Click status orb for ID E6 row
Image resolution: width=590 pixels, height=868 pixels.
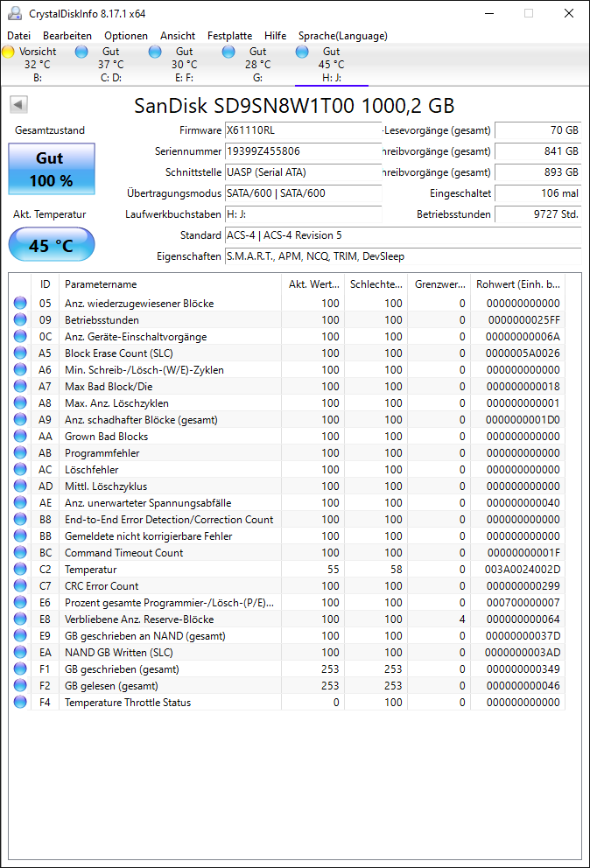20,602
